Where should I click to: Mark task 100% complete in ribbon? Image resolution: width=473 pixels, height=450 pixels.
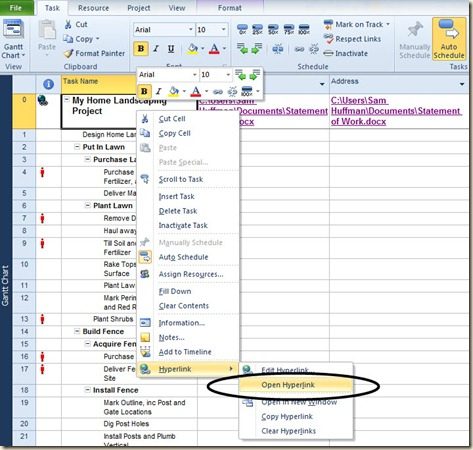tap(304, 29)
